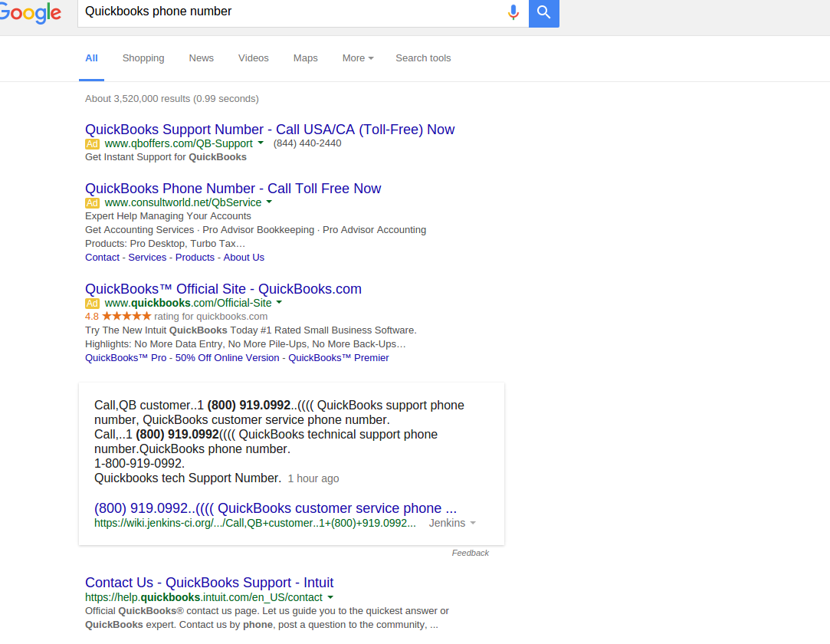Click the wiki.jenkins-ci.org snippet URL
This screenshot has width=830, height=644.
pos(255,523)
